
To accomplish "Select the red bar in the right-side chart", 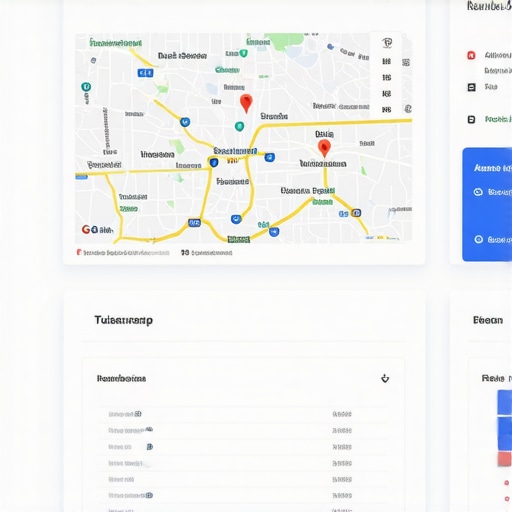I will [x=504, y=459].
